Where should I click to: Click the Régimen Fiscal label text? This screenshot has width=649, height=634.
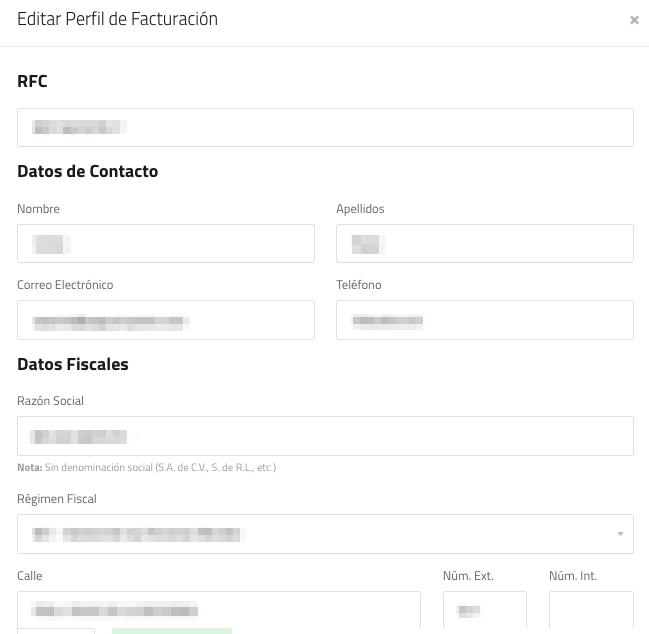tap(57, 499)
